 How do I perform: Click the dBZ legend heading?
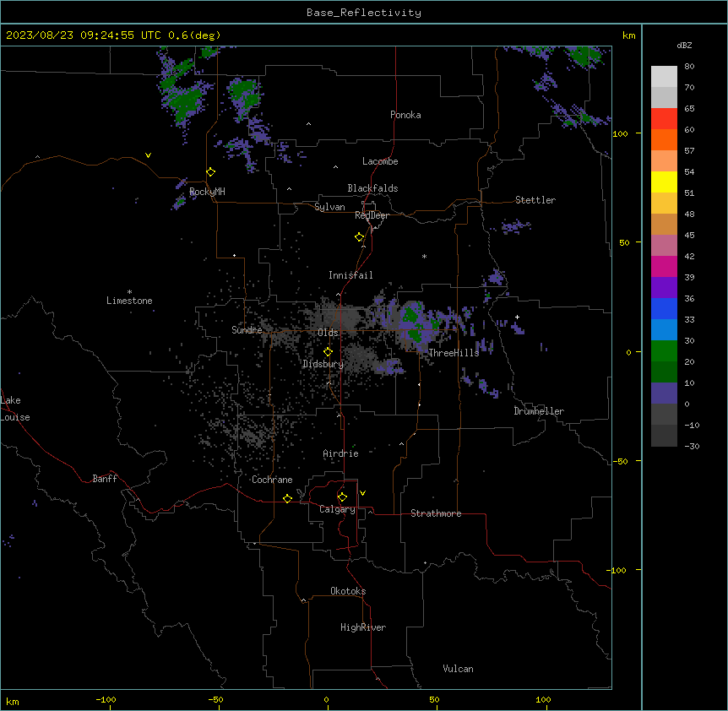[684, 45]
